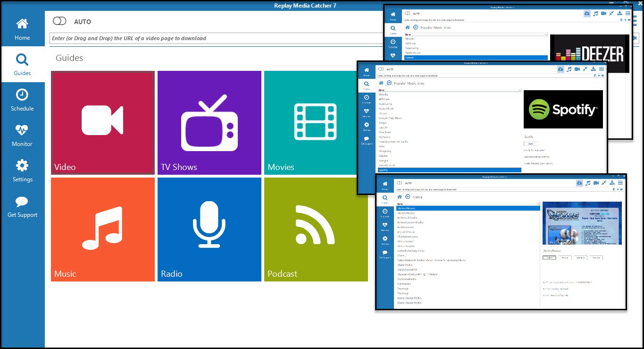Select Neko-Network Radio row in Anime list
This screenshot has height=349, width=644.
click(x=432, y=260)
